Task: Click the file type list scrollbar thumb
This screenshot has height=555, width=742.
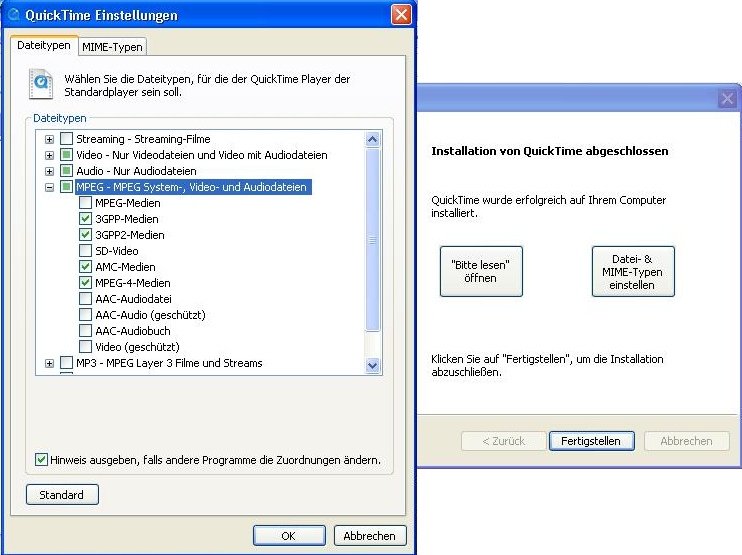Action: coord(372,240)
